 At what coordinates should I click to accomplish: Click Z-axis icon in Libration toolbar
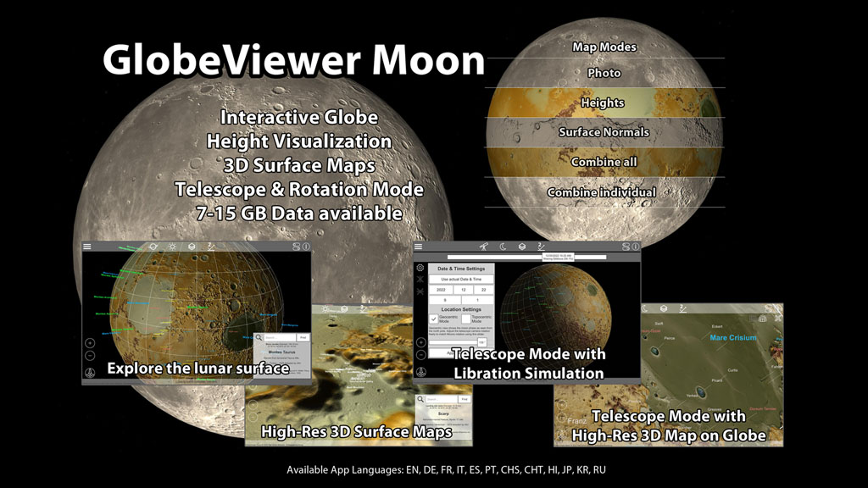(x=541, y=247)
